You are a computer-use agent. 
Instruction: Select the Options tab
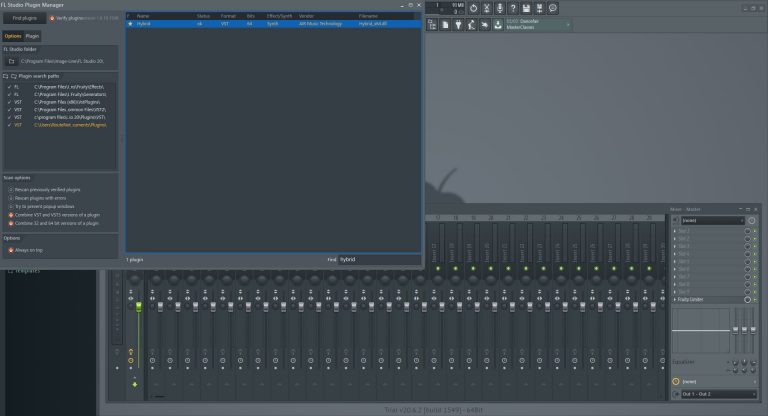click(x=12, y=36)
